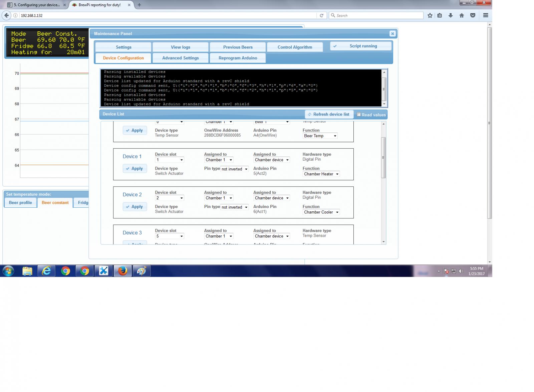Viewport: 534px width, 392px height.
Task: Open Device 1 Pin type dropdown
Action: click(235, 169)
